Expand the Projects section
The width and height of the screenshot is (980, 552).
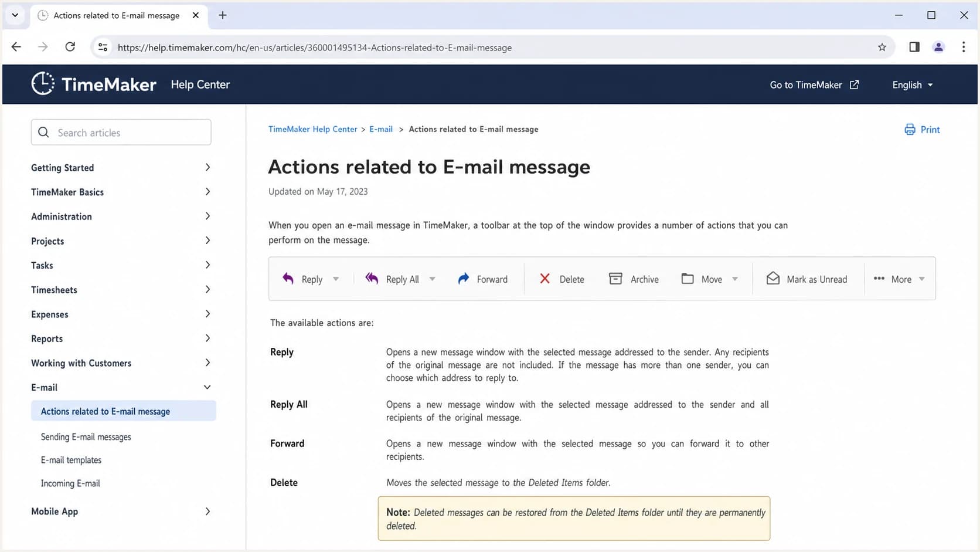click(x=207, y=241)
